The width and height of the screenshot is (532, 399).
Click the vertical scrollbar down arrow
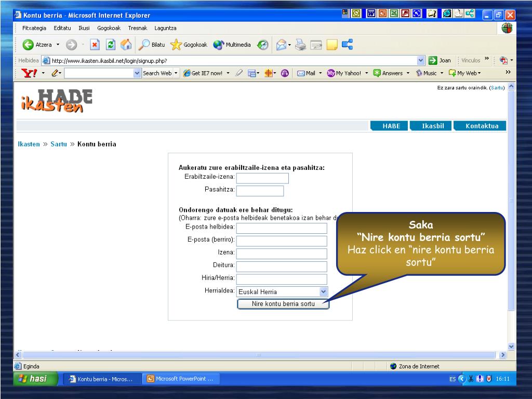511,347
